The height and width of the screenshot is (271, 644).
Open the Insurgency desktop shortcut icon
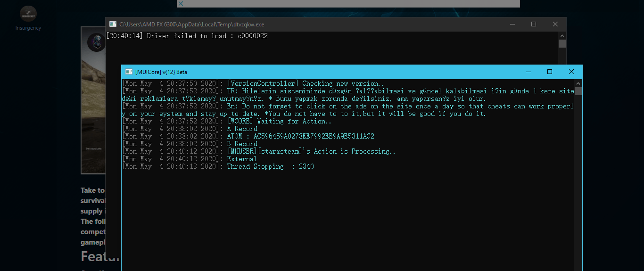click(28, 18)
